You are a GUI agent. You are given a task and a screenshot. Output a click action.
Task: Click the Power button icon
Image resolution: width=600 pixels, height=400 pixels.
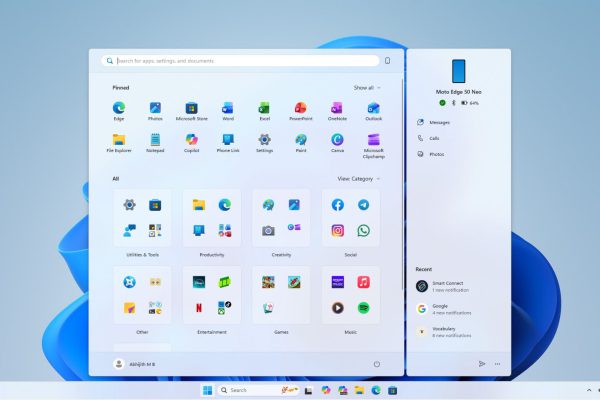(377, 364)
